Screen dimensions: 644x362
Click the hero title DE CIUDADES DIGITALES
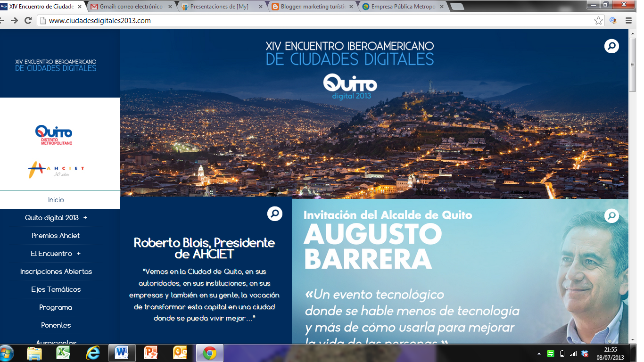tap(350, 59)
